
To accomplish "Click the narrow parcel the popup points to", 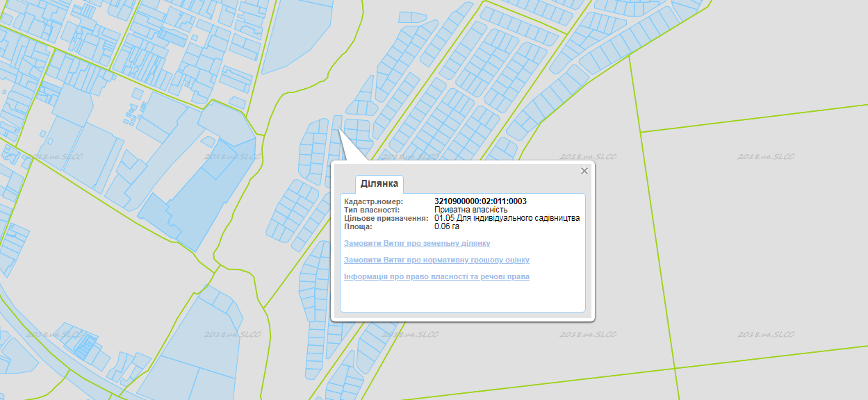I will [x=336, y=123].
